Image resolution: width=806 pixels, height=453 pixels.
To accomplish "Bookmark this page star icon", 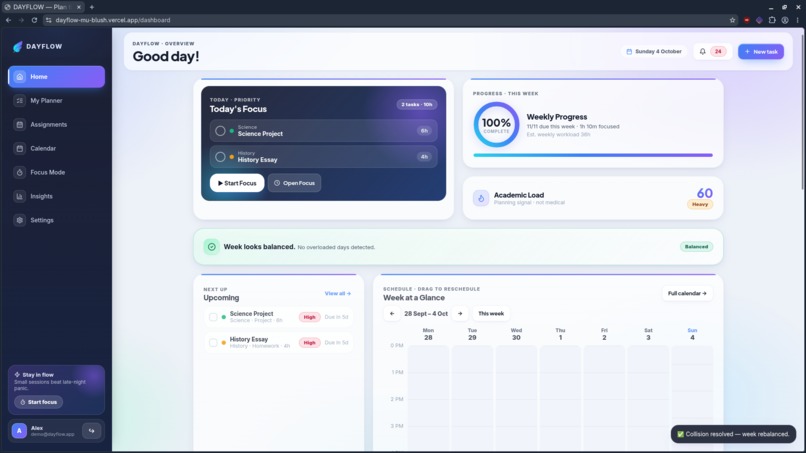I will [x=732, y=20].
